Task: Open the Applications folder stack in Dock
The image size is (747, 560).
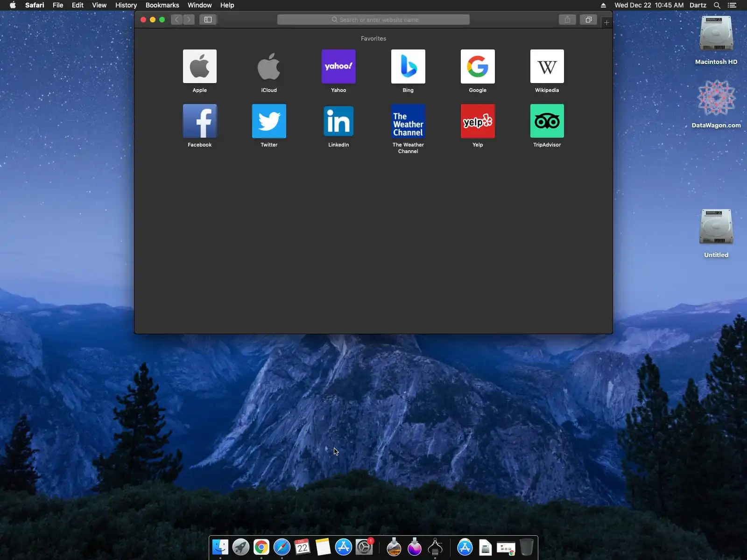Action: pyautogui.click(x=465, y=547)
